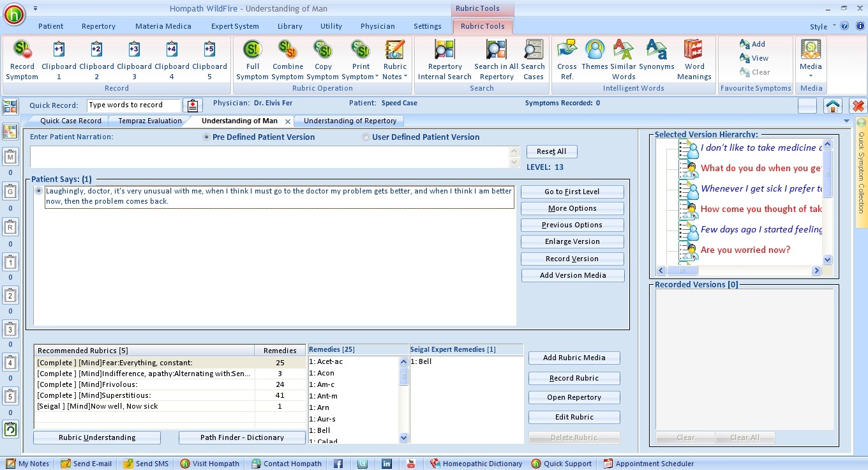Click the patient narration text box
The image size is (868, 470).
[270, 157]
